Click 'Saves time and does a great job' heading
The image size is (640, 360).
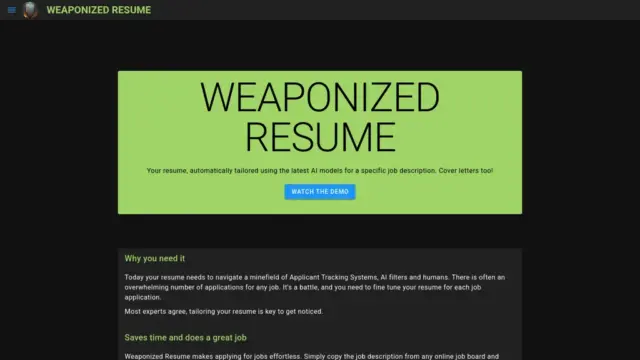click(185, 338)
